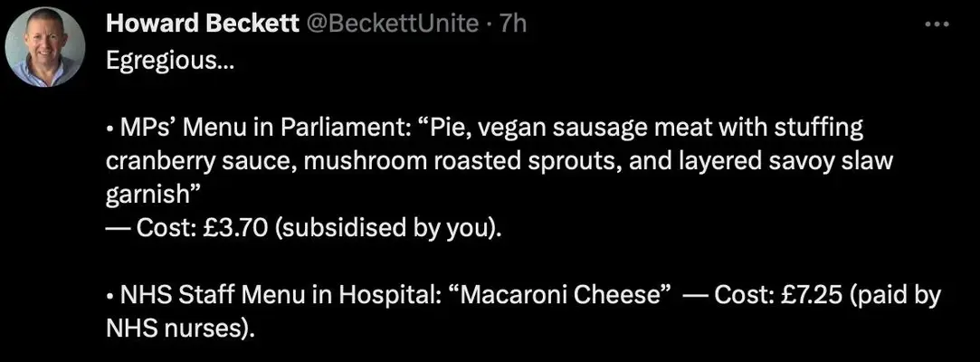The image size is (980, 362).
Task: Open Howard Beckett's profile avatar photo
Action: coord(44,47)
